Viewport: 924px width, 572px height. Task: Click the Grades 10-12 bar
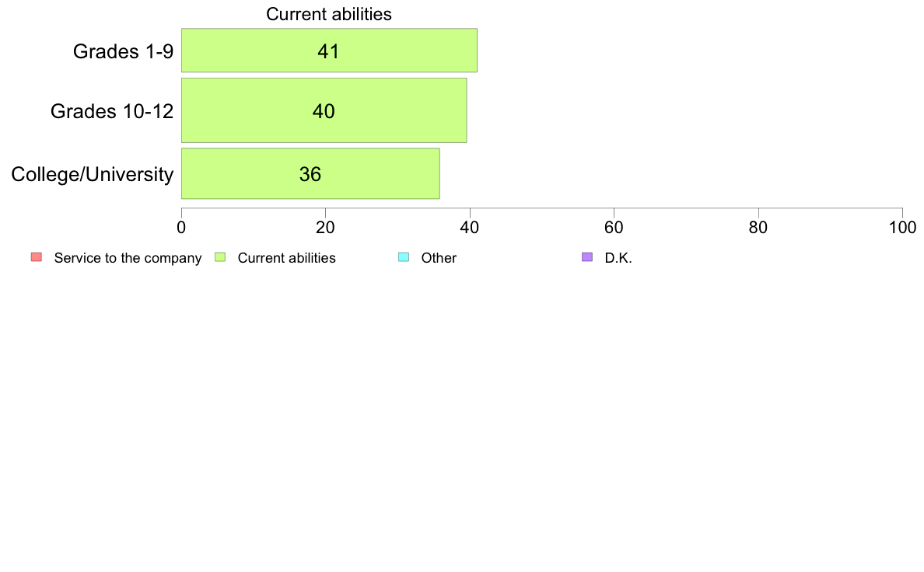point(324,111)
